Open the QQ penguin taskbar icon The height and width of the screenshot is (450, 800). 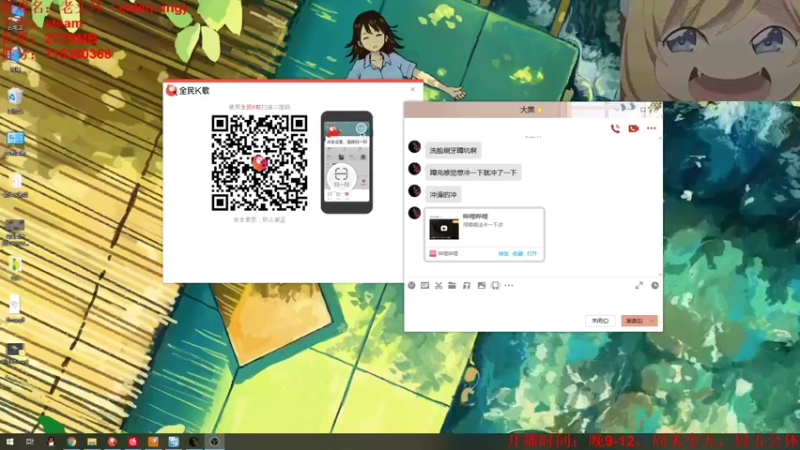coord(51,441)
